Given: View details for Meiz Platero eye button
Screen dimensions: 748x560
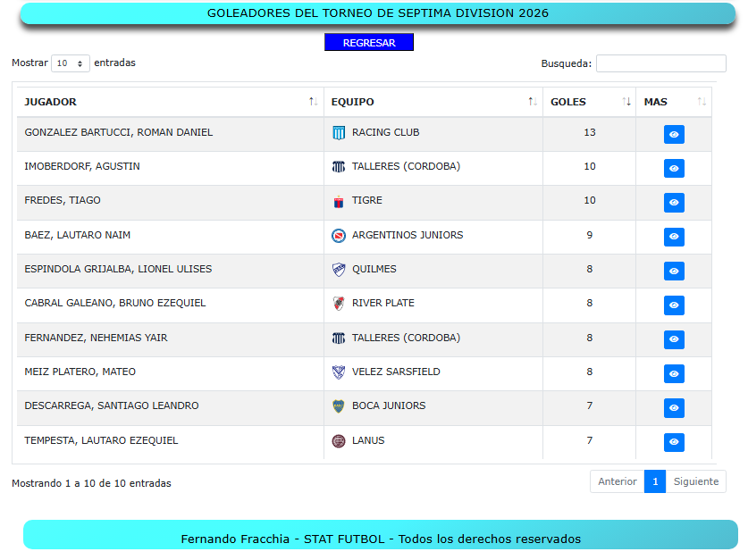Looking at the screenshot, I should [674, 373].
